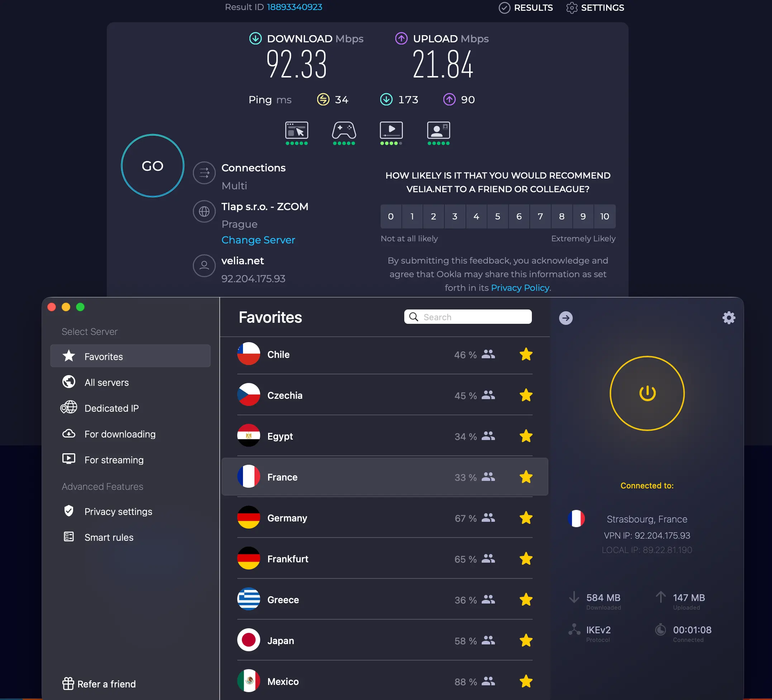Unfavorite France by clicking its star
Image resolution: width=772 pixels, height=700 pixels.
(x=526, y=477)
